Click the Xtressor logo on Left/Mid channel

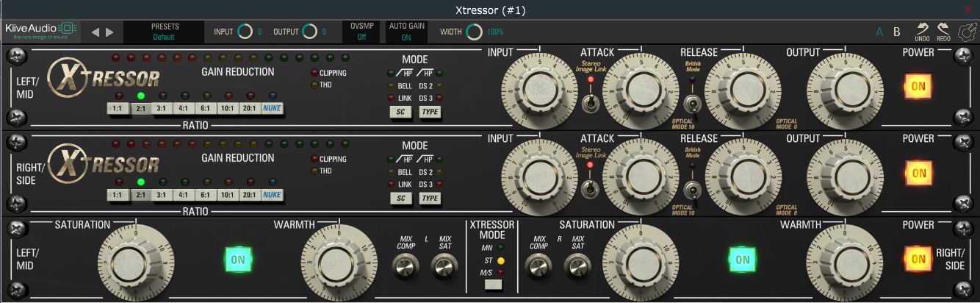point(104,77)
